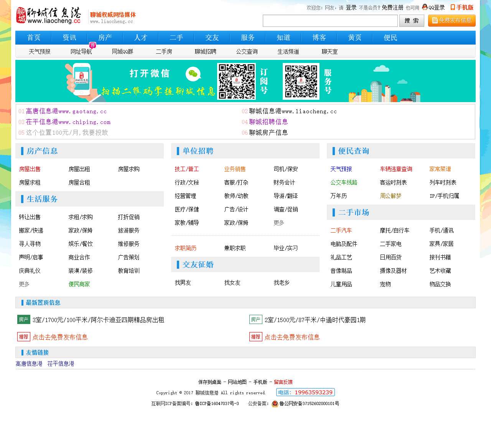Click 电脑及配件 under 二手市场
Viewport: 491px width, 448px height.
[x=344, y=244]
